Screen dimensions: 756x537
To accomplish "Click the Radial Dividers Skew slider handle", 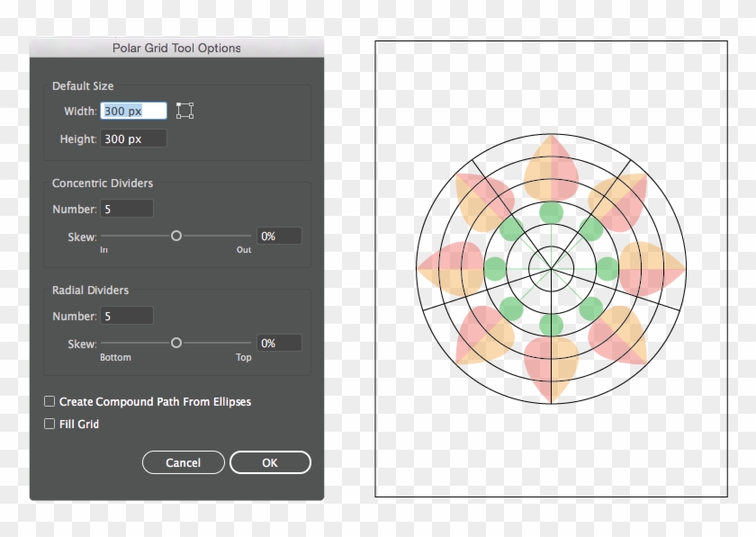I will [x=176, y=343].
